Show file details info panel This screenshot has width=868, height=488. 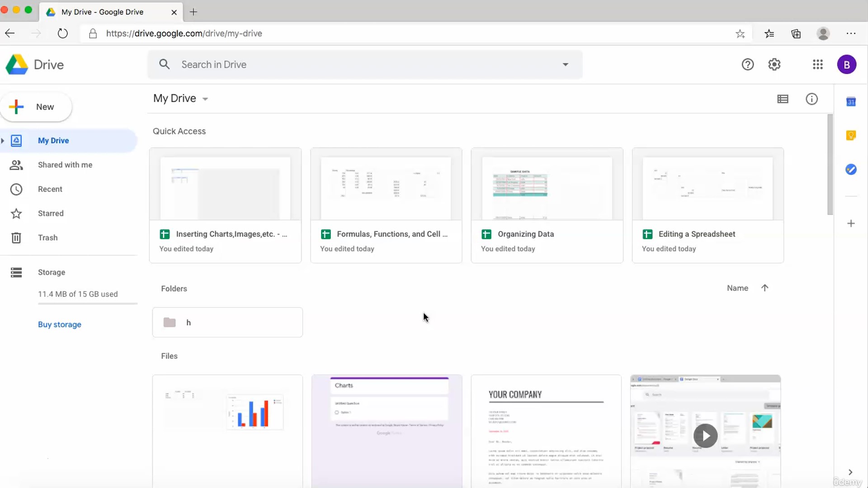[811, 99]
